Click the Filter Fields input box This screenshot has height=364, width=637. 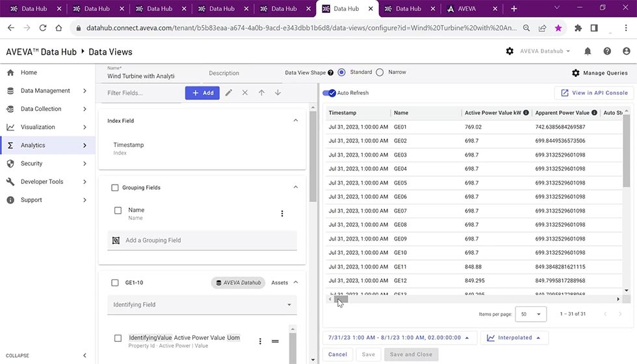(x=141, y=93)
